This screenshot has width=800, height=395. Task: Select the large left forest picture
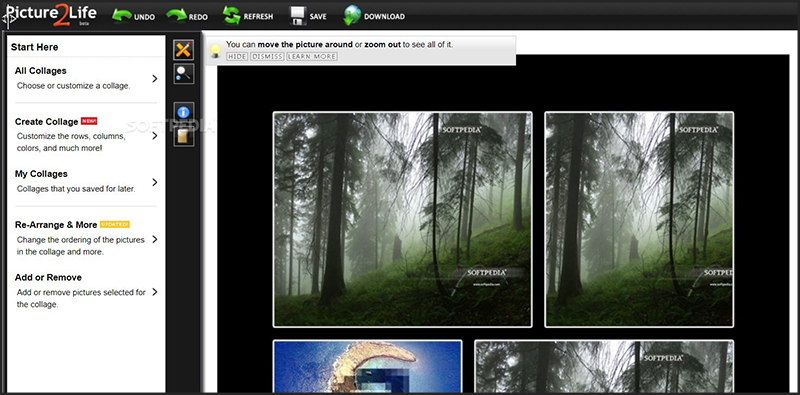pyautogui.click(x=403, y=219)
